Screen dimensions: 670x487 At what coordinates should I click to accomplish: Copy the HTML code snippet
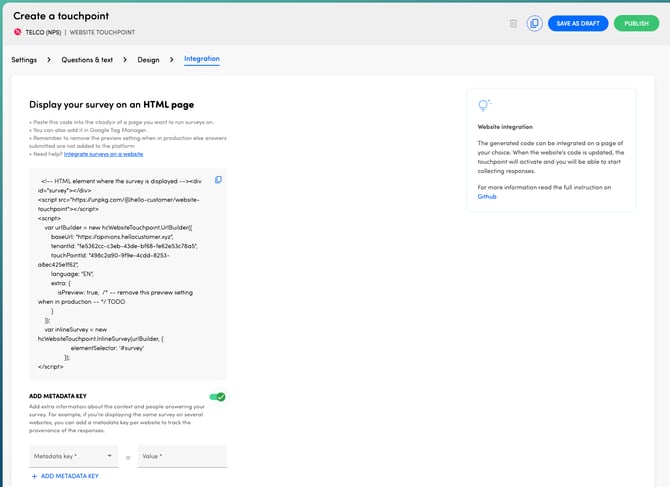click(x=218, y=180)
